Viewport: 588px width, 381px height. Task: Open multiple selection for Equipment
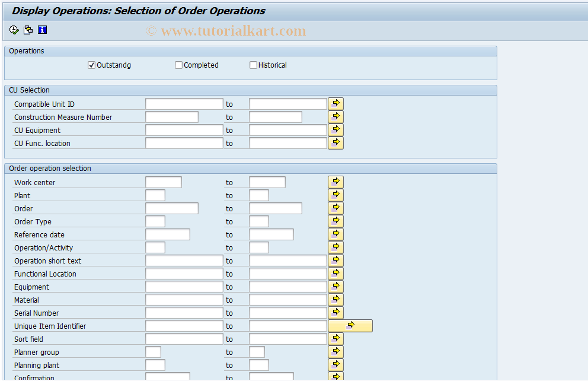335,286
